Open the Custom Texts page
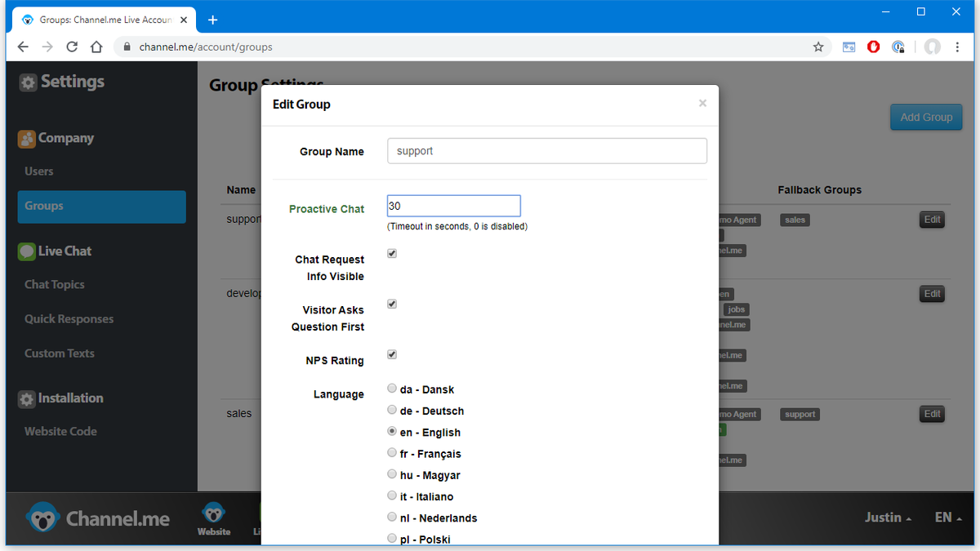980x551 pixels. tap(60, 353)
